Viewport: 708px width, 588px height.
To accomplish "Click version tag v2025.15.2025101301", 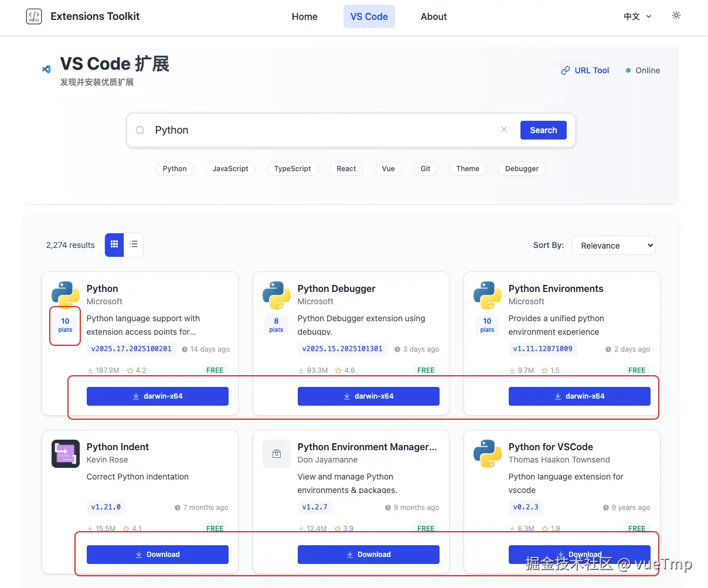I will coord(342,349).
